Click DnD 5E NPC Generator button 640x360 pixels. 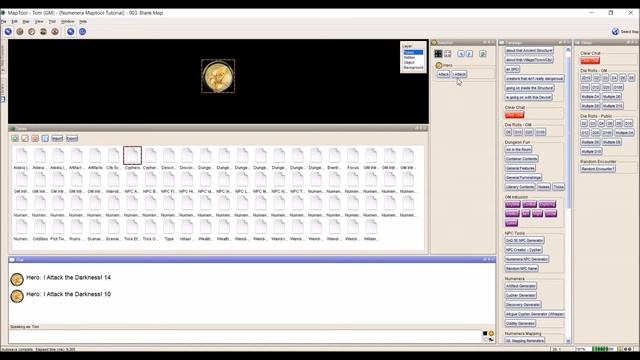click(524, 240)
